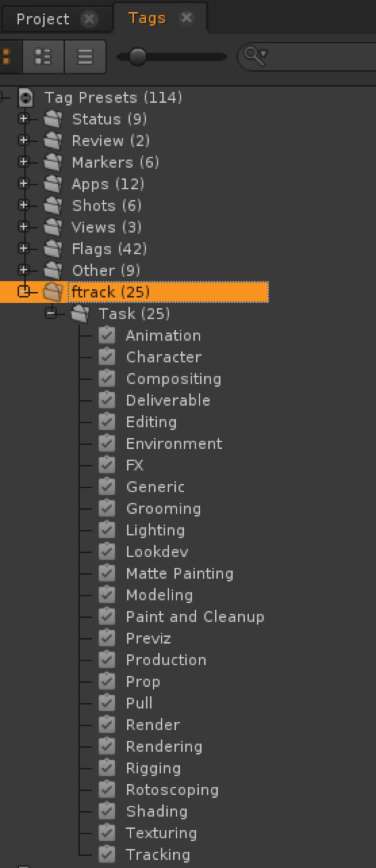The height and width of the screenshot is (868, 376).
Task: Select the Paint and Cleanup tag
Action: click(195, 617)
